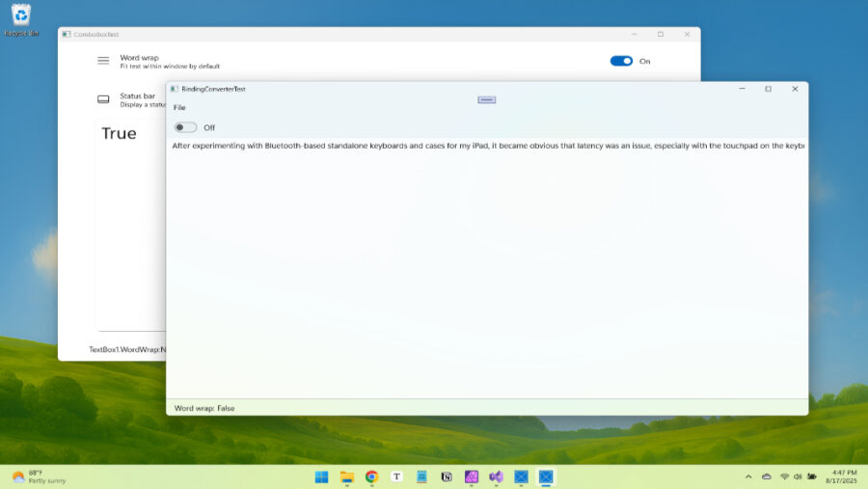
Task: Open File Explorer from the taskbar
Action: [347, 476]
